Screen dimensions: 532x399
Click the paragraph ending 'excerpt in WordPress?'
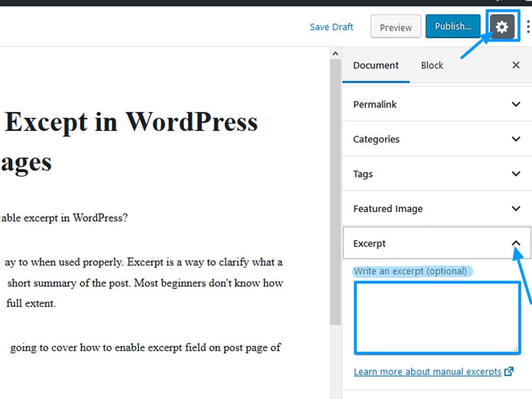click(64, 218)
